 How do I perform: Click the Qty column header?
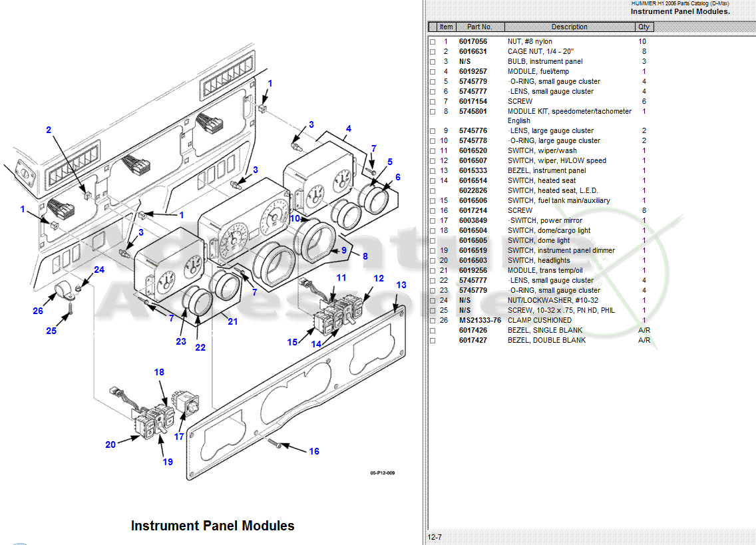click(x=644, y=27)
